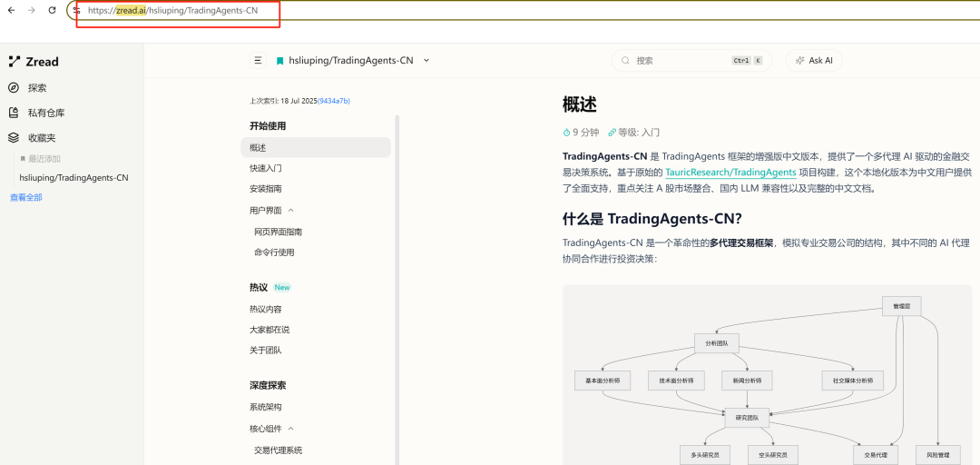Click the 管理层 node in the diagram
980x465 pixels.
click(x=901, y=306)
